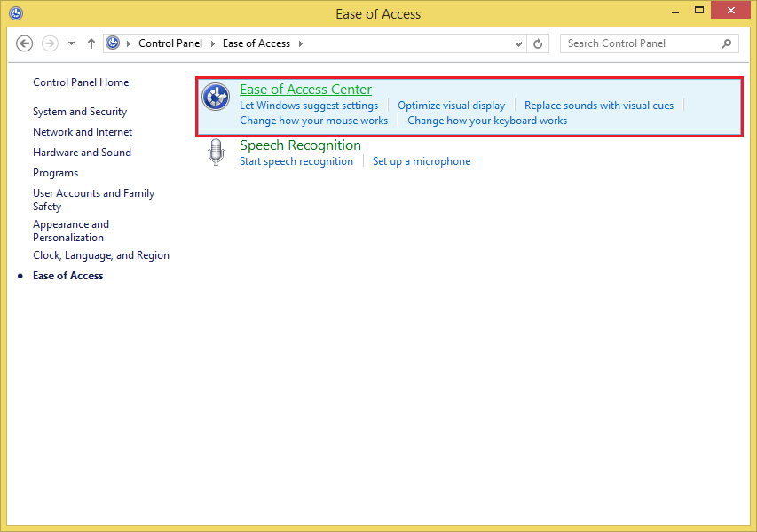Click Change how your keyboard works
This screenshot has height=532, width=757.
487,121
